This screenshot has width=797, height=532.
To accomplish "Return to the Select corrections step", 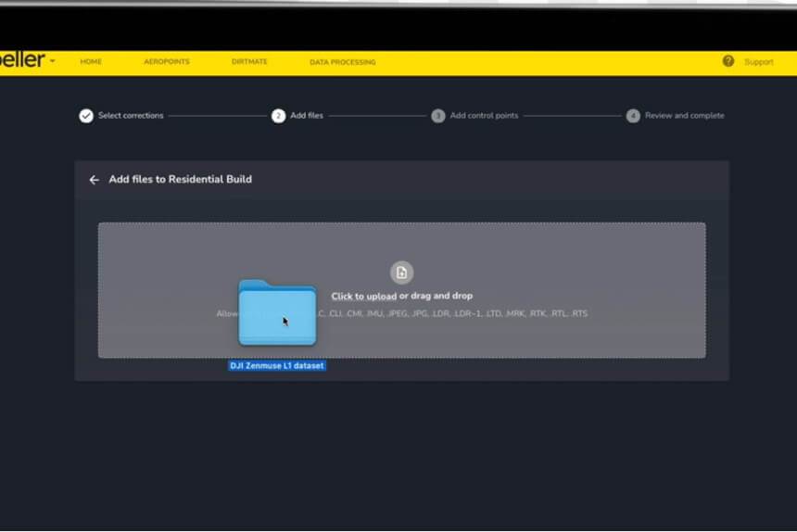I will (x=131, y=116).
